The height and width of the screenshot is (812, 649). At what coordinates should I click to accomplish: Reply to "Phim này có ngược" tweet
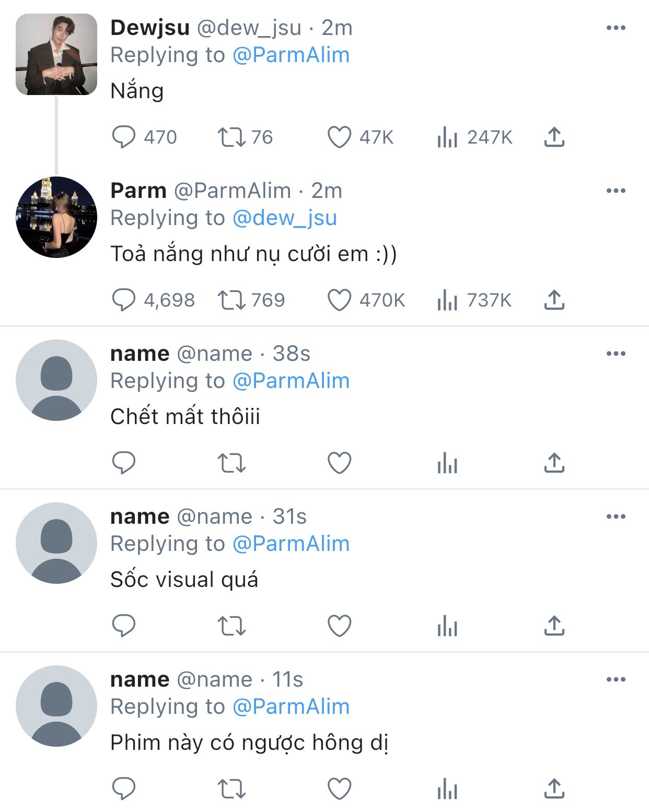click(124, 789)
